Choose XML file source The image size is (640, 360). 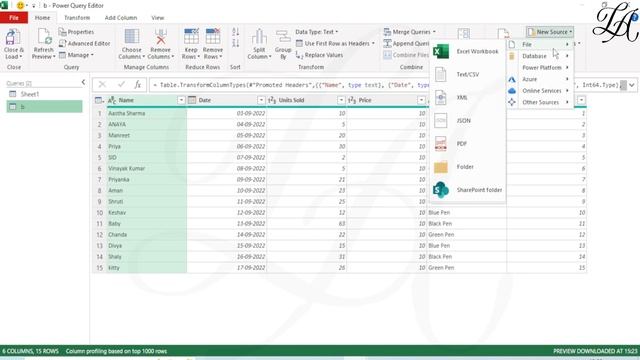468,98
